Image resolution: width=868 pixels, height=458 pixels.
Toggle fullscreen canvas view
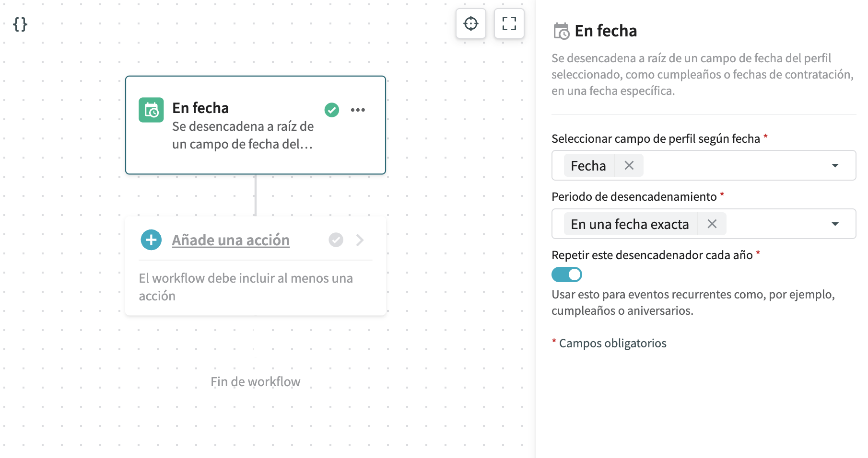click(x=509, y=23)
